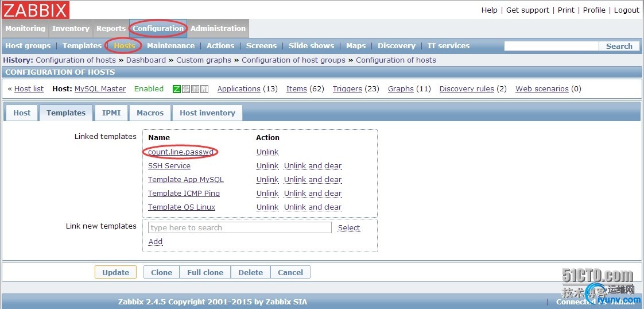Screen dimensions: 644x309
Task: Go to Templates submenu item
Action: tap(82, 45)
